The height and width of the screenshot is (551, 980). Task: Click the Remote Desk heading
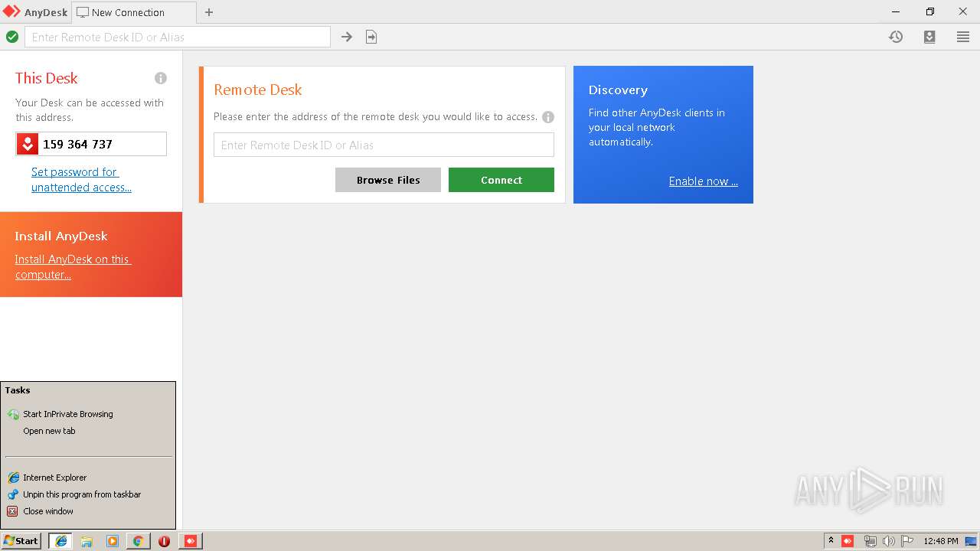pos(258,90)
